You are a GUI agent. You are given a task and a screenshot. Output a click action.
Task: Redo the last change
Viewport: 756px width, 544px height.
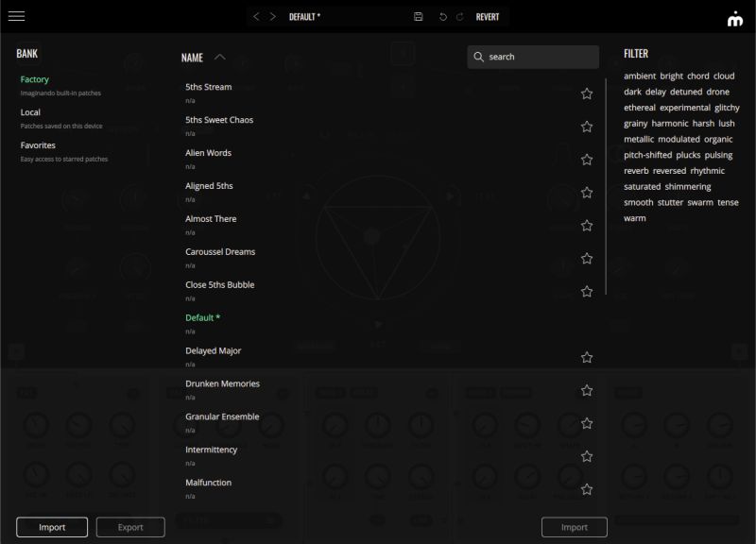coord(462,16)
